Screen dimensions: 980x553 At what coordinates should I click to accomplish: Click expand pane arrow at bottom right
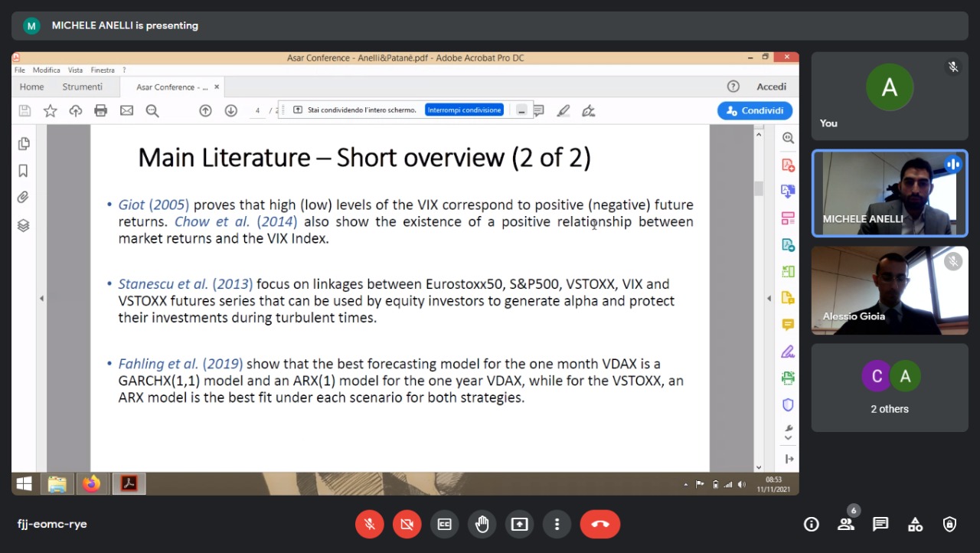(x=789, y=459)
